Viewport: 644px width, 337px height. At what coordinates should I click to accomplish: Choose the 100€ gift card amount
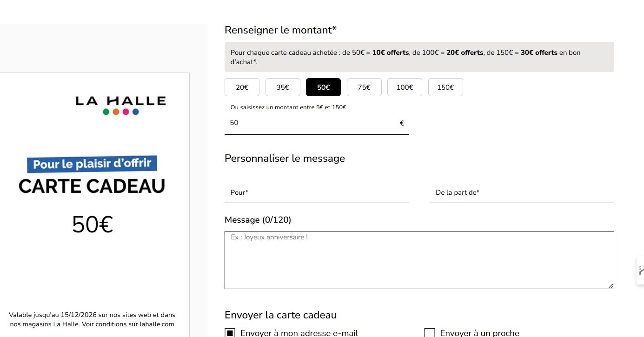point(405,87)
